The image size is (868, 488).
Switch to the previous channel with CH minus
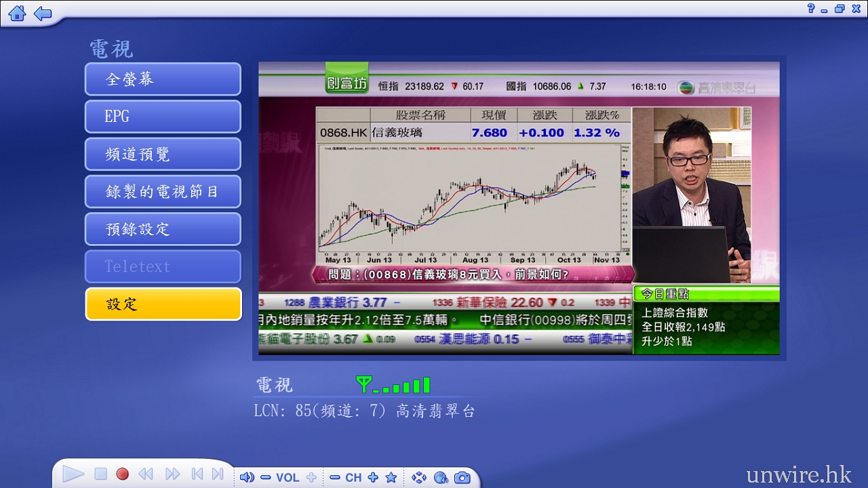334,478
